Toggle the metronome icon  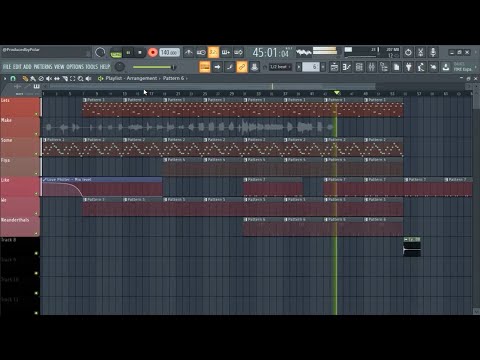(x=188, y=52)
